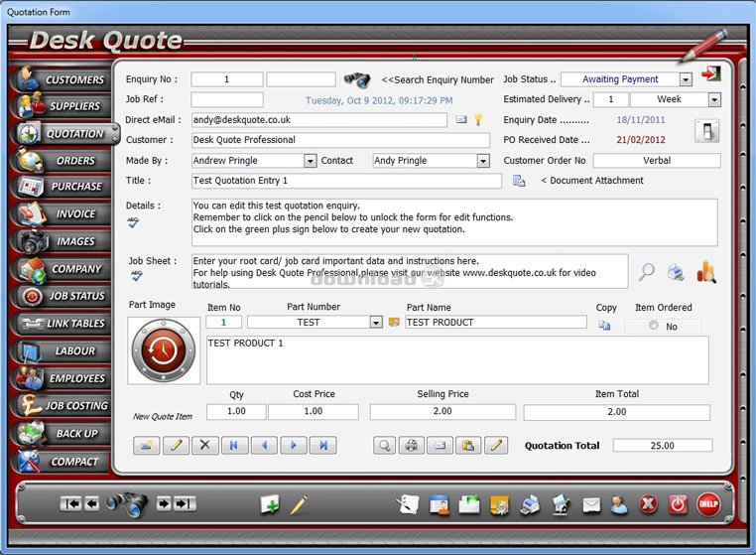This screenshot has height=555, width=756.
Task: Open the red Help button
Action: pyautogui.click(x=708, y=504)
